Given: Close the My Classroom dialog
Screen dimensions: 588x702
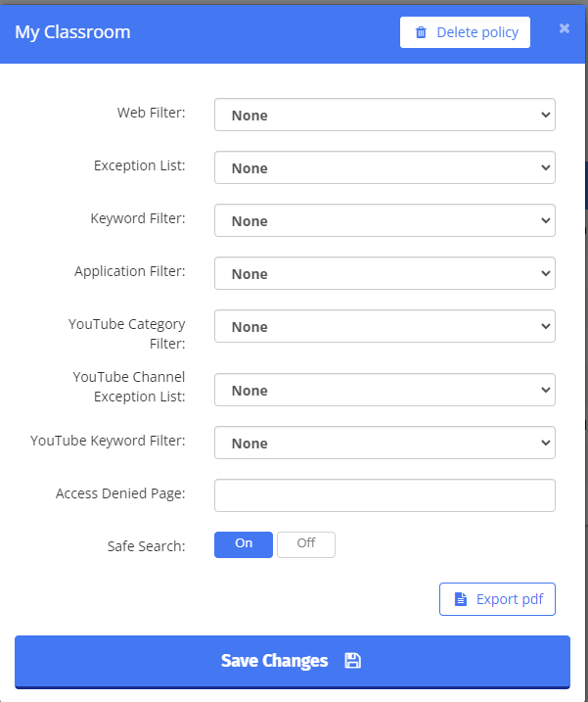Looking at the screenshot, I should coord(565,28).
